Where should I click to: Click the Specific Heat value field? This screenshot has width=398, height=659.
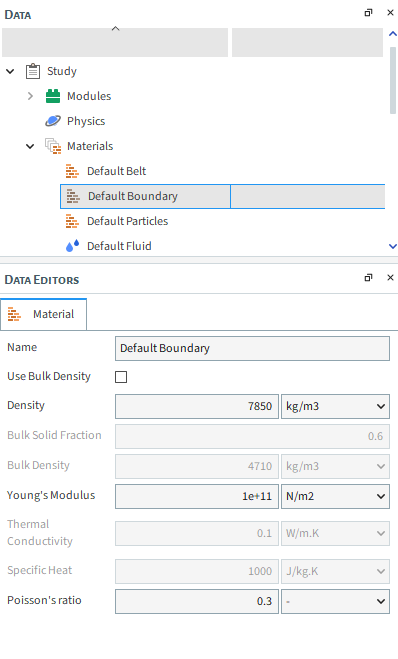click(x=197, y=571)
